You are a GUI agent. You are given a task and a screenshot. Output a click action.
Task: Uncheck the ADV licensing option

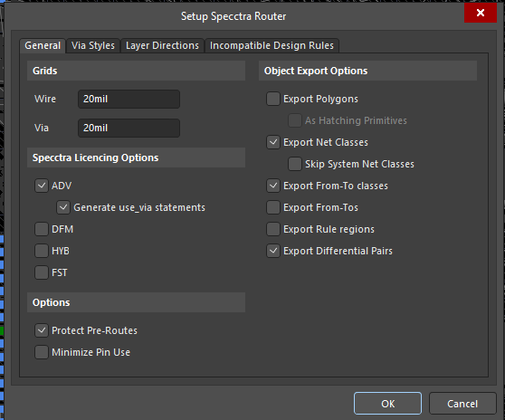tap(42, 186)
